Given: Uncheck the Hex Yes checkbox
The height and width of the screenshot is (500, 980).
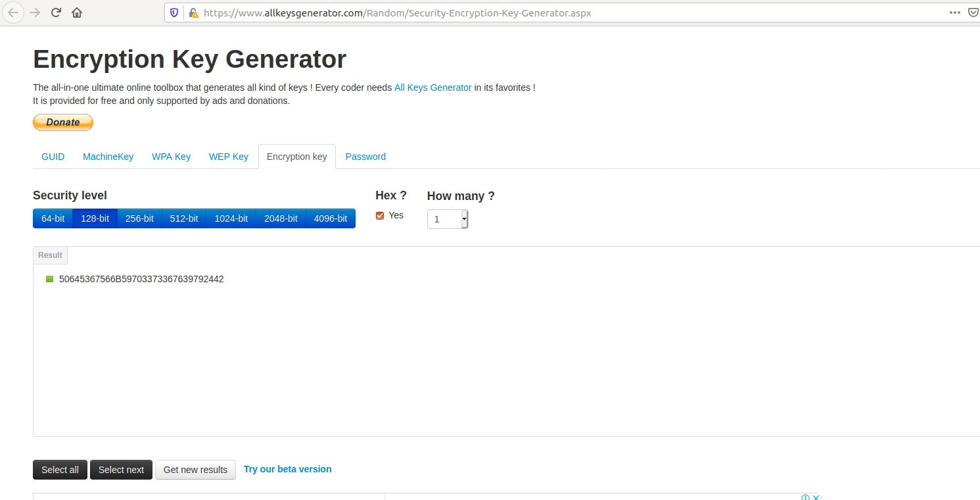Looking at the screenshot, I should (380, 216).
